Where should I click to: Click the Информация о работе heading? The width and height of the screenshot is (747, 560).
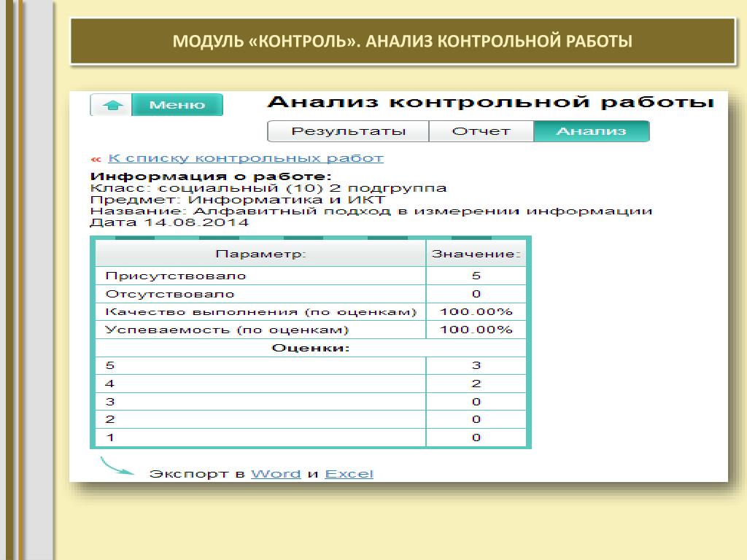point(211,176)
